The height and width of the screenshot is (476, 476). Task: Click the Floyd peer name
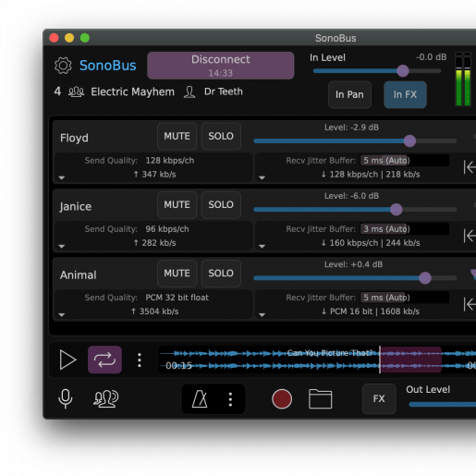coord(74,138)
